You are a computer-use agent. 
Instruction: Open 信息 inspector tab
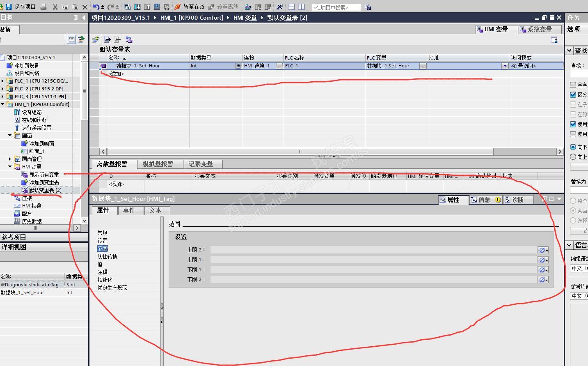point(485,200)
